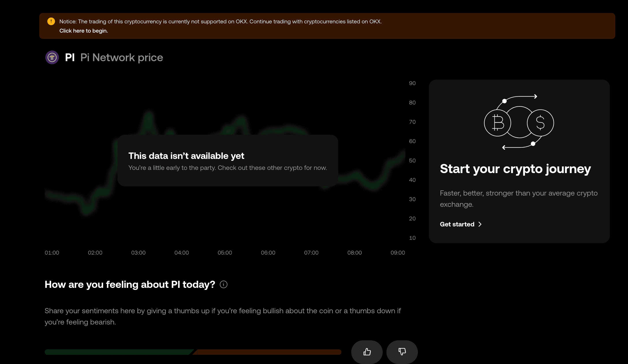Click the chevron arrow next to Get started

[x=480, y=224]
